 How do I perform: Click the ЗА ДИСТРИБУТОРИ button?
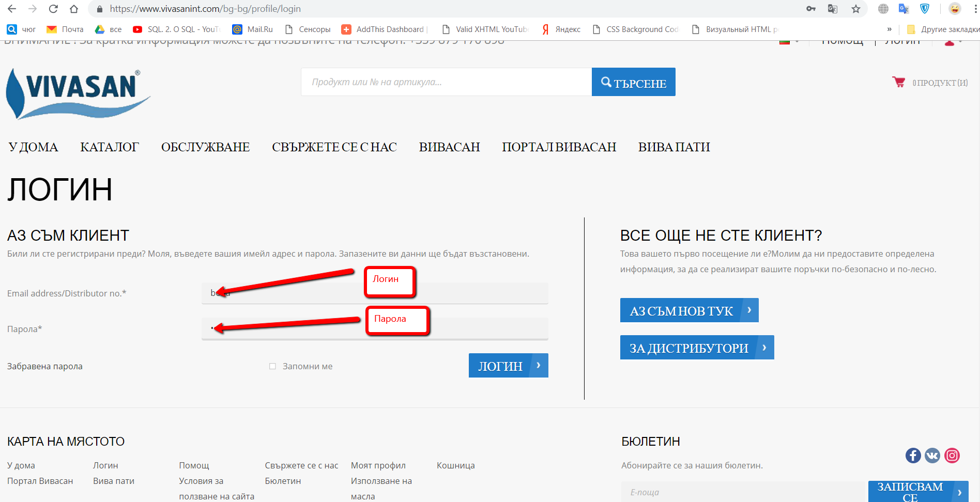click(697, 348)
